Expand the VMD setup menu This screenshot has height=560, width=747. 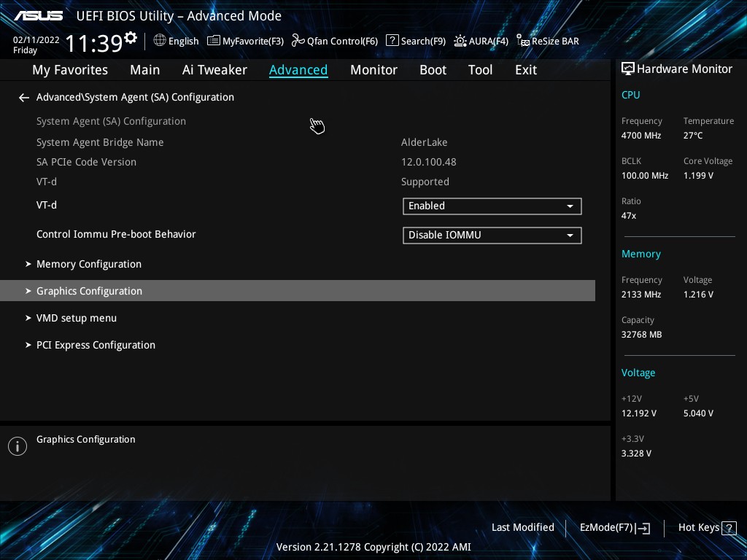pos(77,318)
